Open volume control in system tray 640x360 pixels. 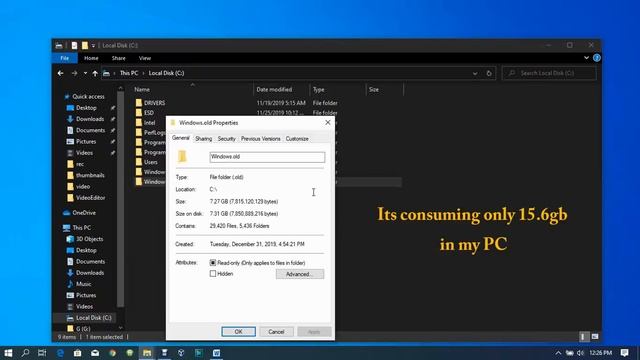point(580,353)
